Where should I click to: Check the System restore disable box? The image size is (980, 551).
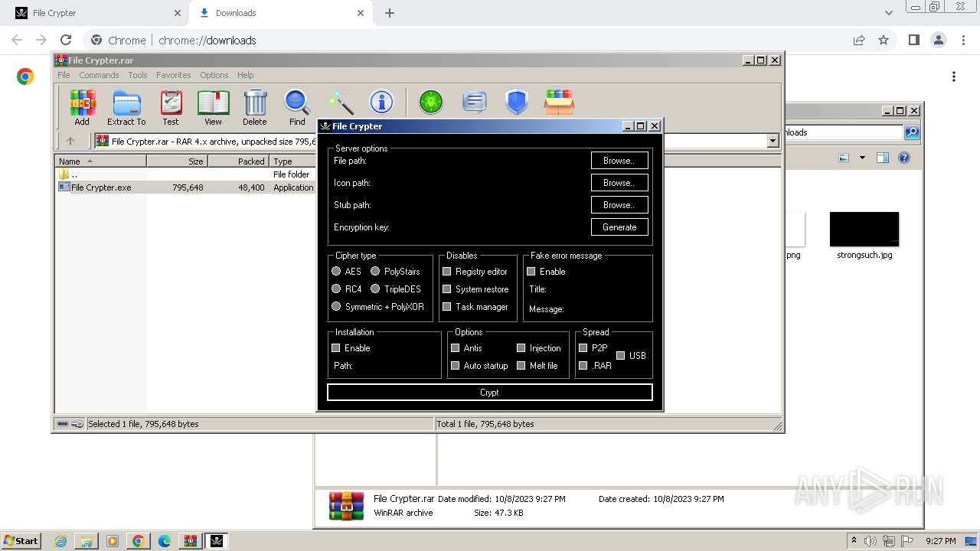tap(447, 289)
